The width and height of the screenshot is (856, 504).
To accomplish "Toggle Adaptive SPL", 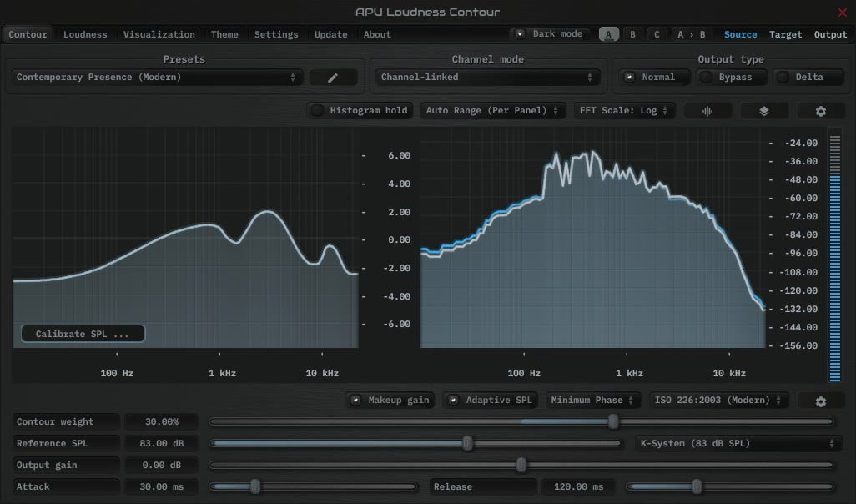I will click(491, 401).
